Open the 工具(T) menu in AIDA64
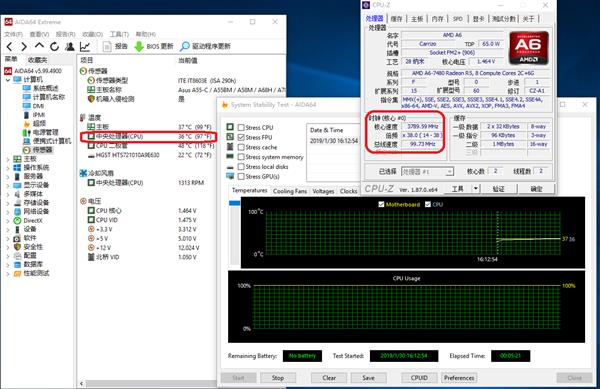The height and width of the screenshot is (389, 600). (119, 34)
